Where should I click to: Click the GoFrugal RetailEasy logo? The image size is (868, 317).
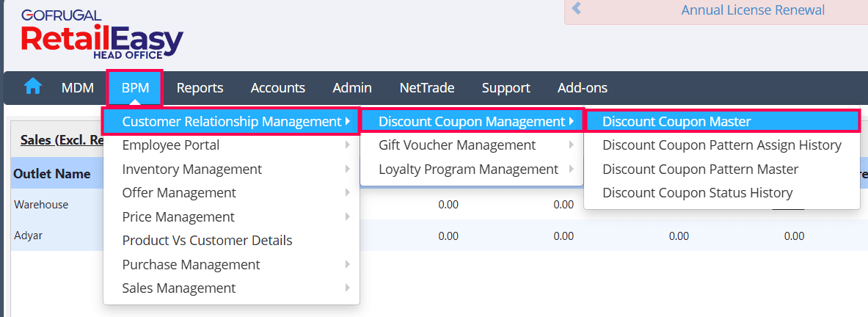[102, 34]
